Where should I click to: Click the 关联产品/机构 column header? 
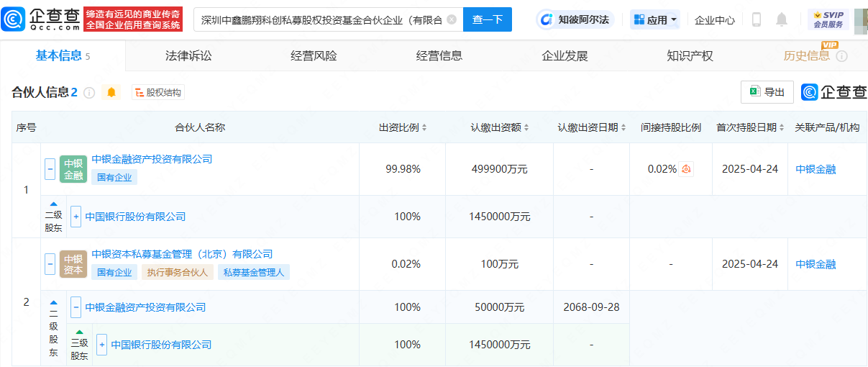click(827, 127)
